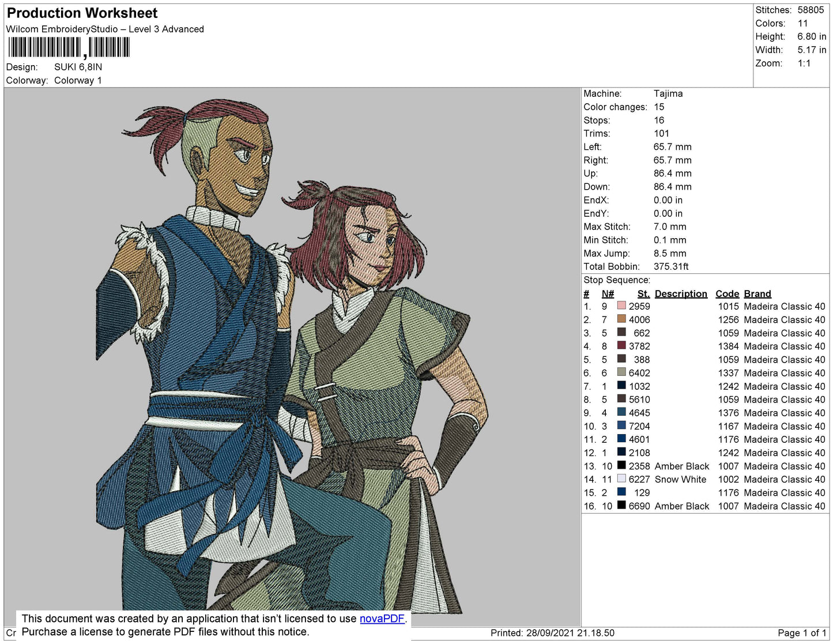Select thread code "1015"

click(728, 306)
